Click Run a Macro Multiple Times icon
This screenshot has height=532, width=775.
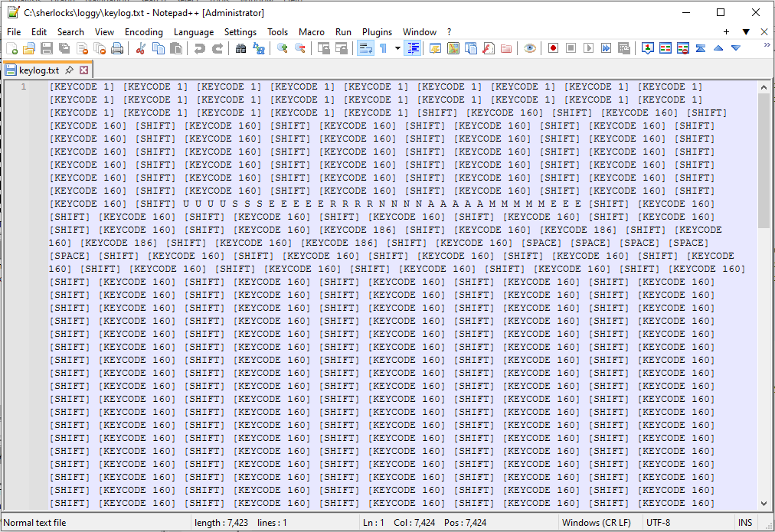(x=606, y=48)
